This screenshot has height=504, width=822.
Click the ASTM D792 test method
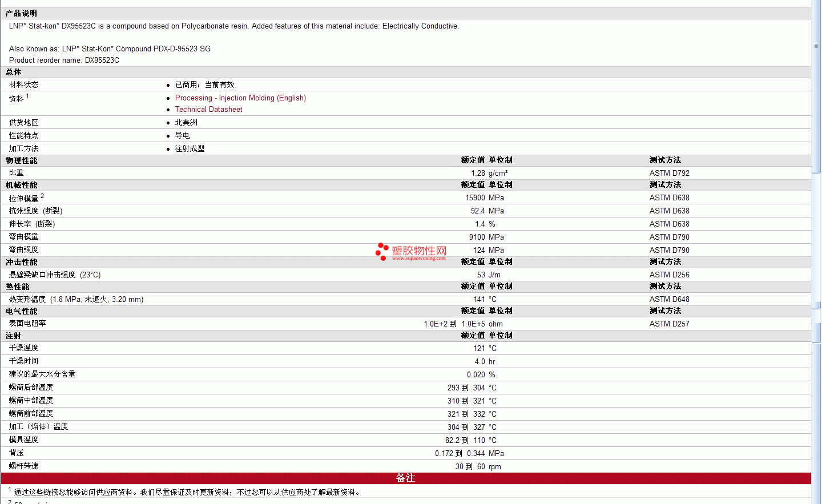point(669,174)
